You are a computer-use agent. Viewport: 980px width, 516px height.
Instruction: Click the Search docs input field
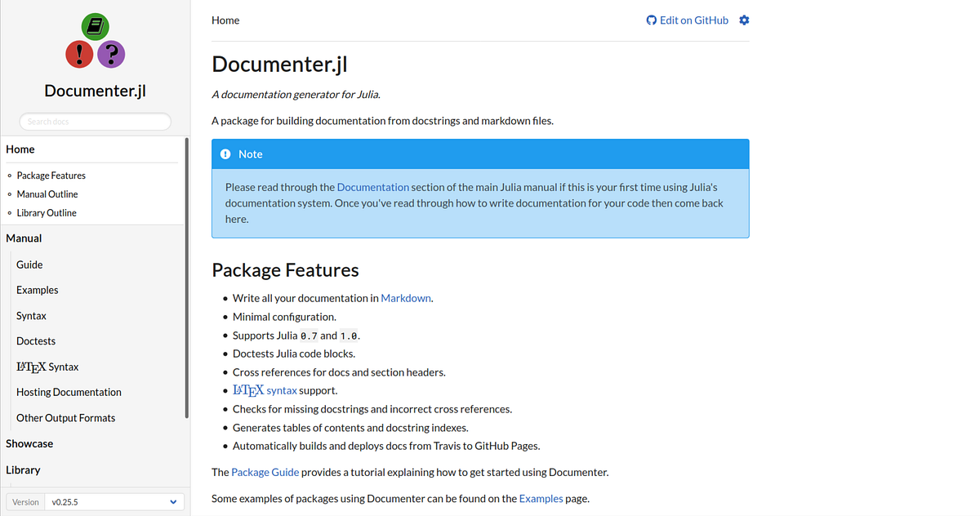95,121
